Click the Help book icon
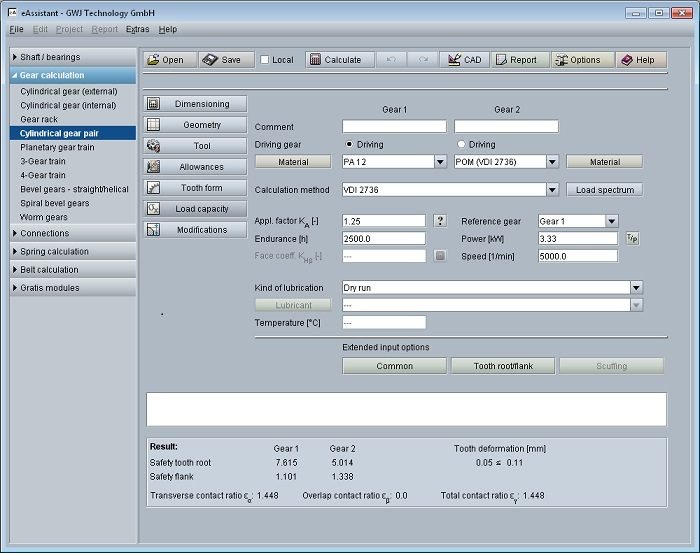 627,60
